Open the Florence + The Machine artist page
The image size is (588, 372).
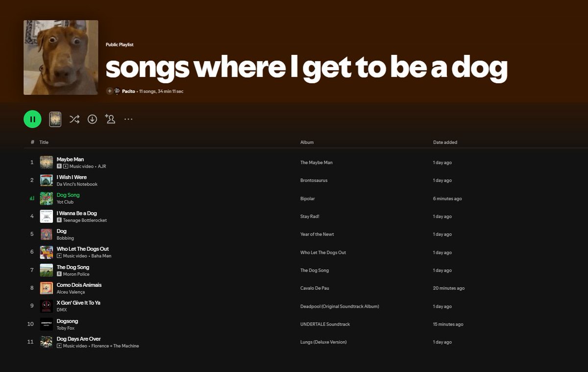click(x=115, y=346)
